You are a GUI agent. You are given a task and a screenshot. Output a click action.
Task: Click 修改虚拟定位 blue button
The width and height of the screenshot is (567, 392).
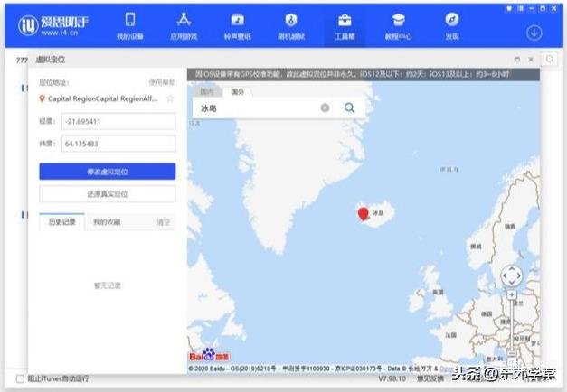click(x=107, y=171)
